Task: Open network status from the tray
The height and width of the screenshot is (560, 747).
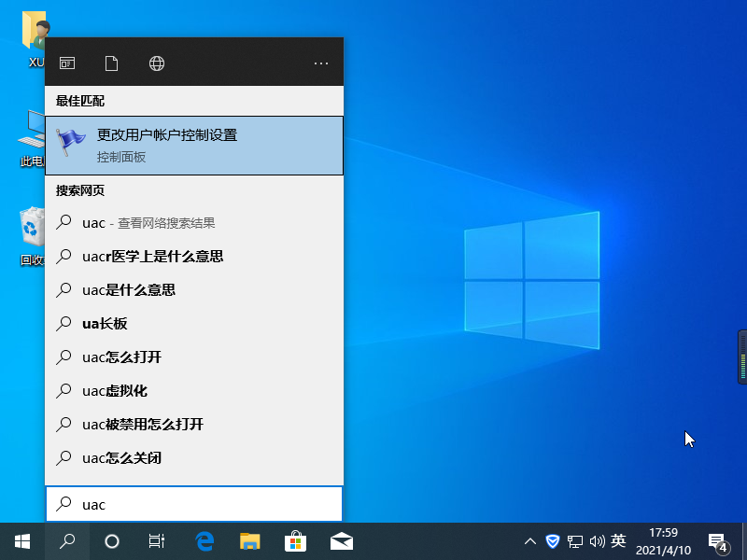Action: pyautogui.click(x=576, y=541)
